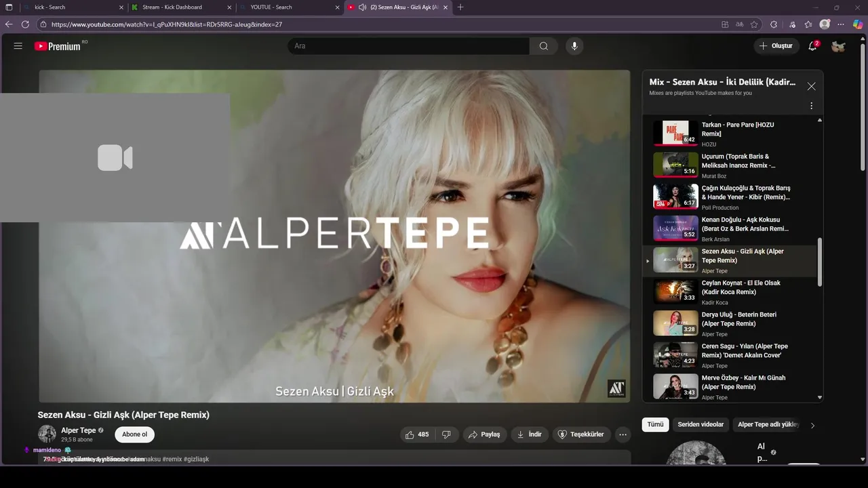Open browser tab actions menu icon

tap(9, 7)
